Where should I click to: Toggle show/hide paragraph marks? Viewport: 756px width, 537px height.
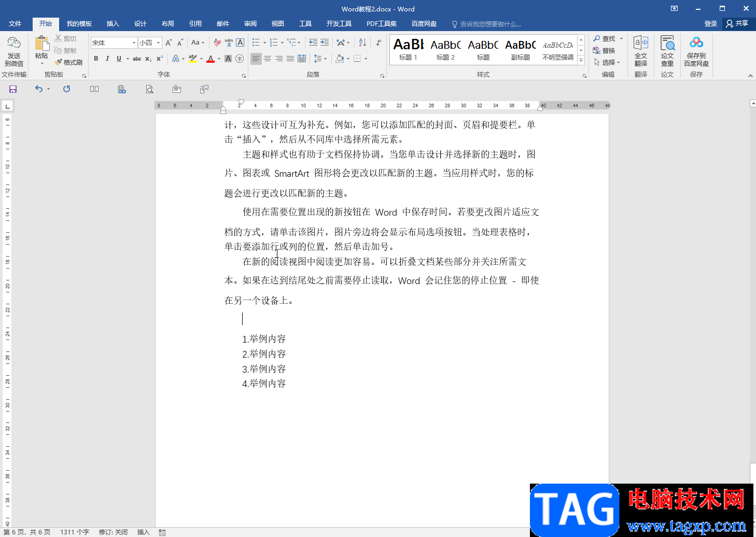click(x=379, y=43)
